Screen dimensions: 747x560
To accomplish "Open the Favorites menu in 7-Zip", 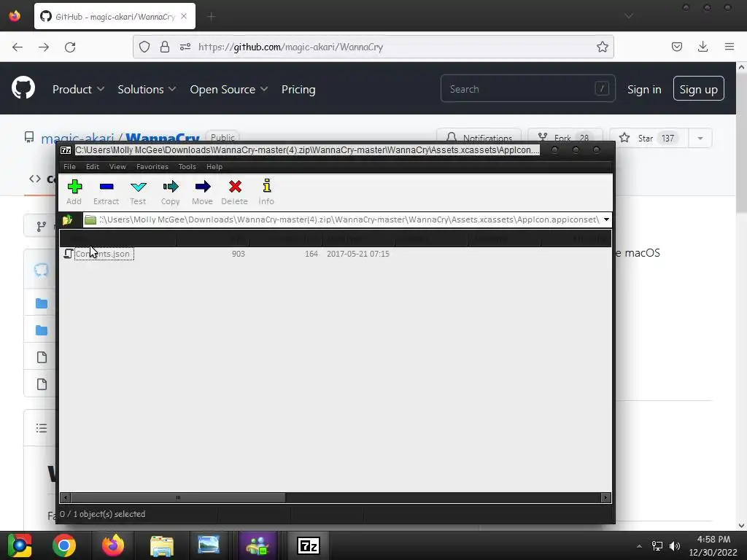I will click(x=152, y=167).
